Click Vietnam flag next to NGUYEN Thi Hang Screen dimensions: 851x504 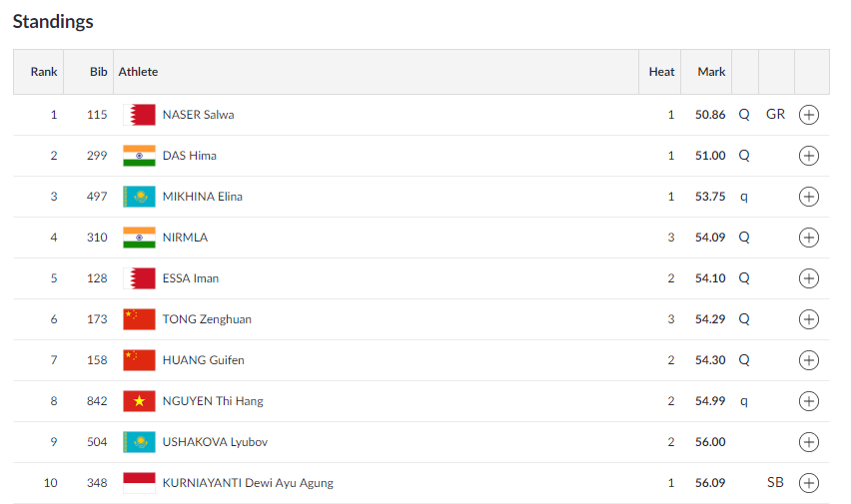[139, 401]
